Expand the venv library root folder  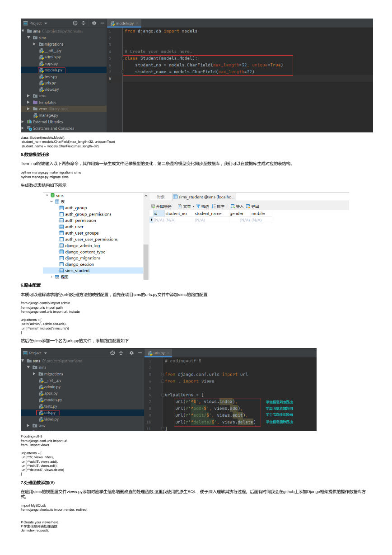(x=29, y=109)
